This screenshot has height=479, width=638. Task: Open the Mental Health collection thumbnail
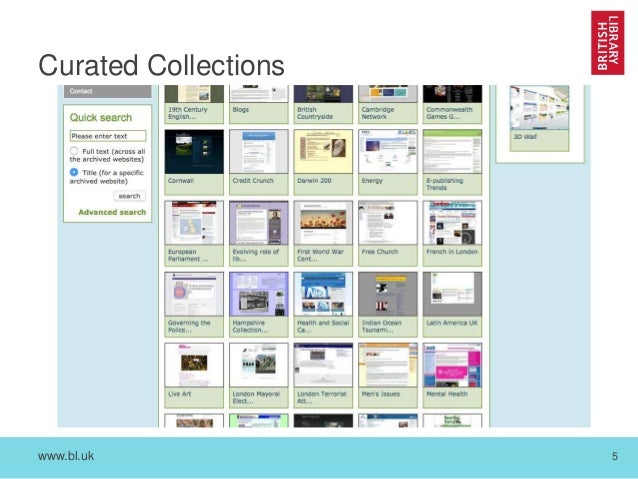pyautogui.click(x=452, y=365)
